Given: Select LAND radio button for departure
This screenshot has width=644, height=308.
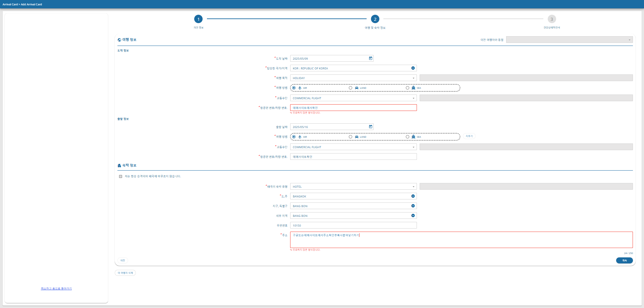Looking at the screenshot, I should (x=351, y=137).
